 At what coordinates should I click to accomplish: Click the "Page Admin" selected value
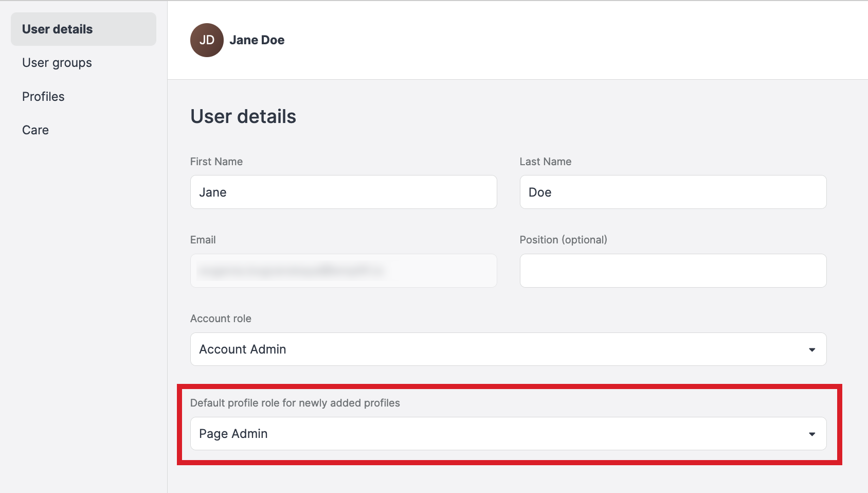pos(233,433)
